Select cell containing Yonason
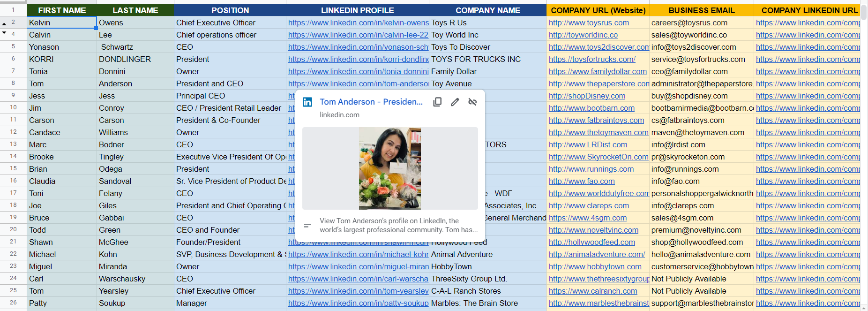 (x=62, y=47)
